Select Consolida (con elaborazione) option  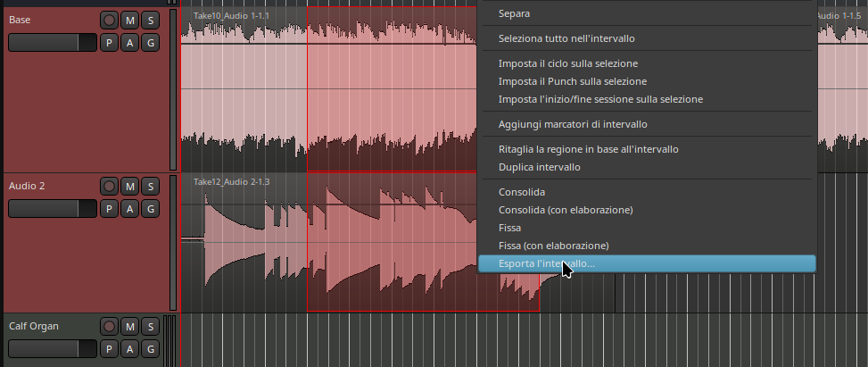tap(566, 210)
